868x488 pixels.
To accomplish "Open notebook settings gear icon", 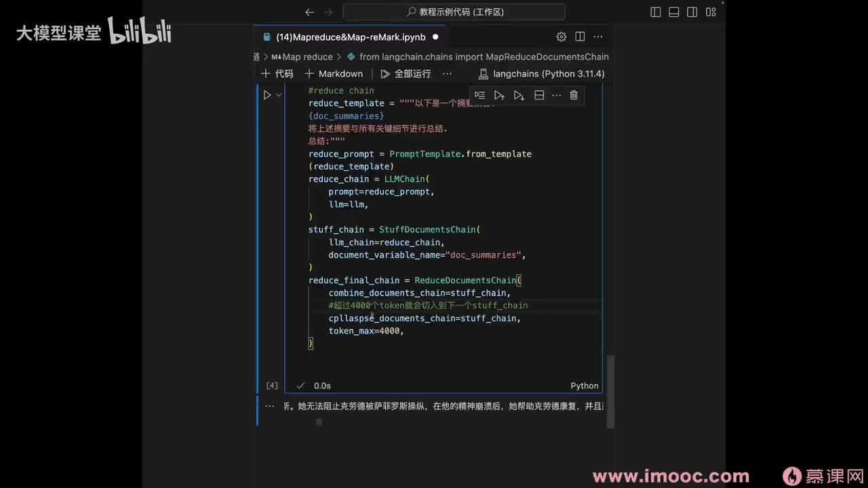I will point(561,37).
